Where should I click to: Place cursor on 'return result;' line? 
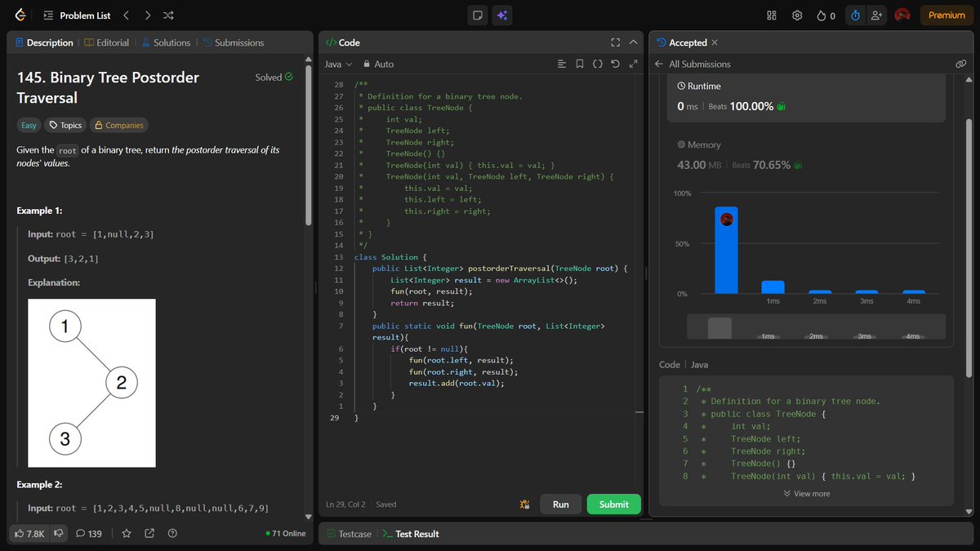coord(421,303)
